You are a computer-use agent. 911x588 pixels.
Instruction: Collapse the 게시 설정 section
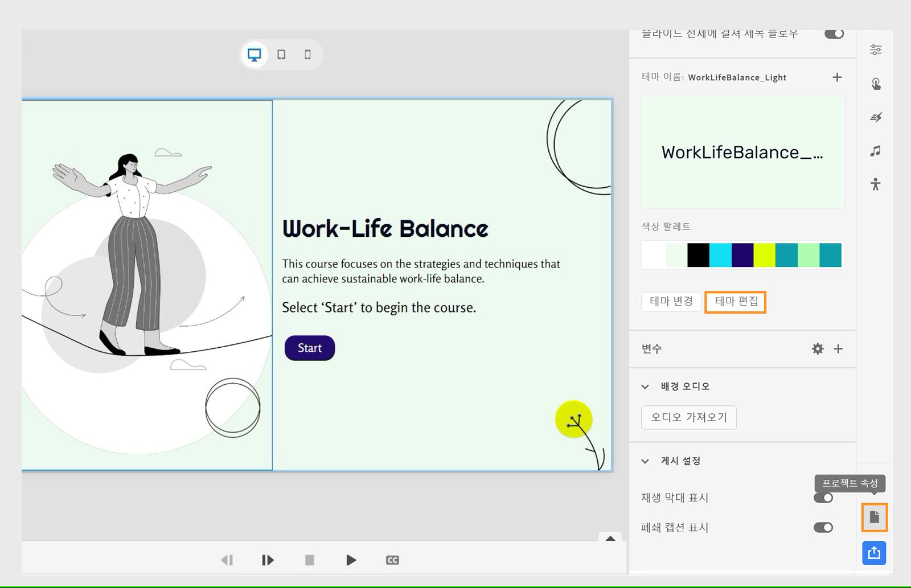coord(645,461)
